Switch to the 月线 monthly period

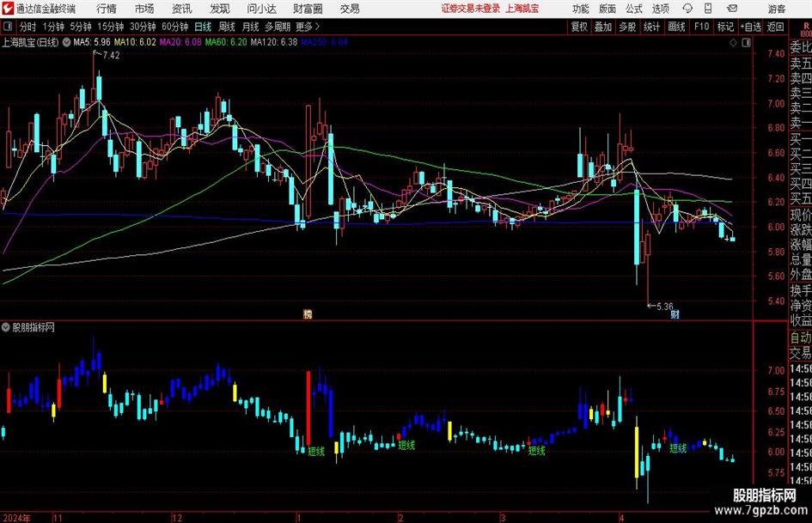click(x=251, y=27)
